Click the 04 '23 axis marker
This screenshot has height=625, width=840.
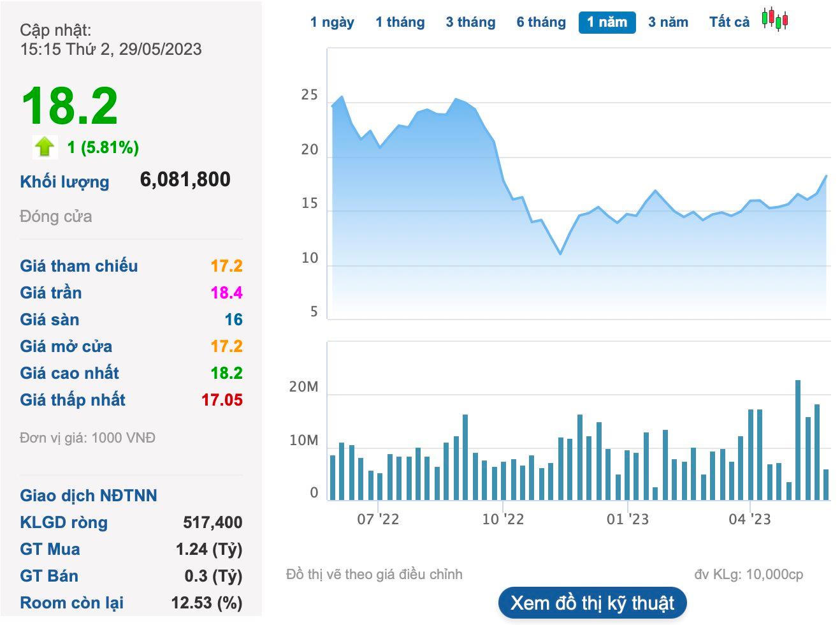click(x=749, y=519)
